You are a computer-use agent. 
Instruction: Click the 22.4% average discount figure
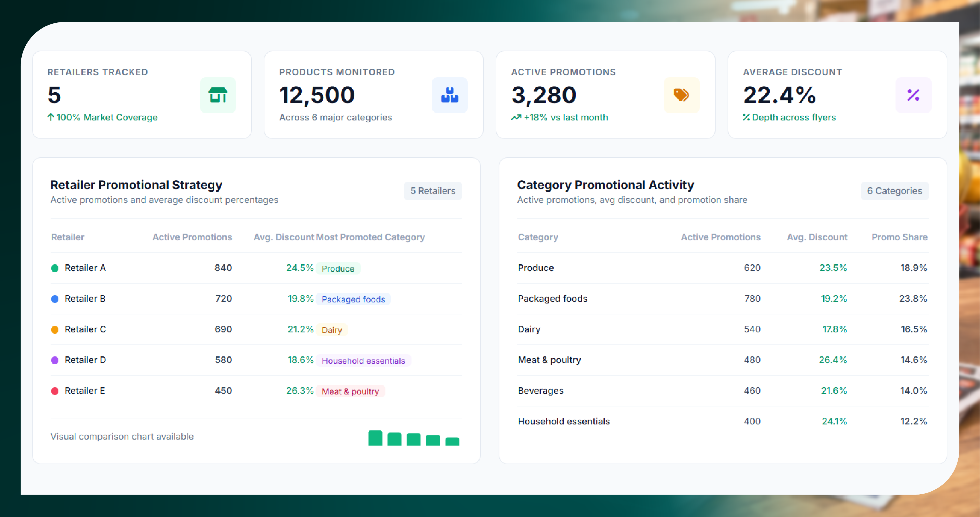point(779,95)
